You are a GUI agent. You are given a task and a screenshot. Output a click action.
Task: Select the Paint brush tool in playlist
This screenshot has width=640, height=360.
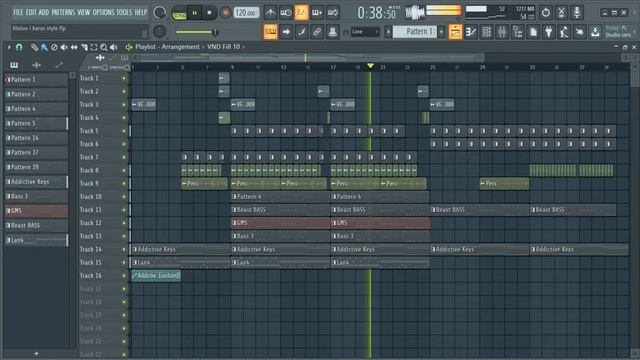pos(44,47)
